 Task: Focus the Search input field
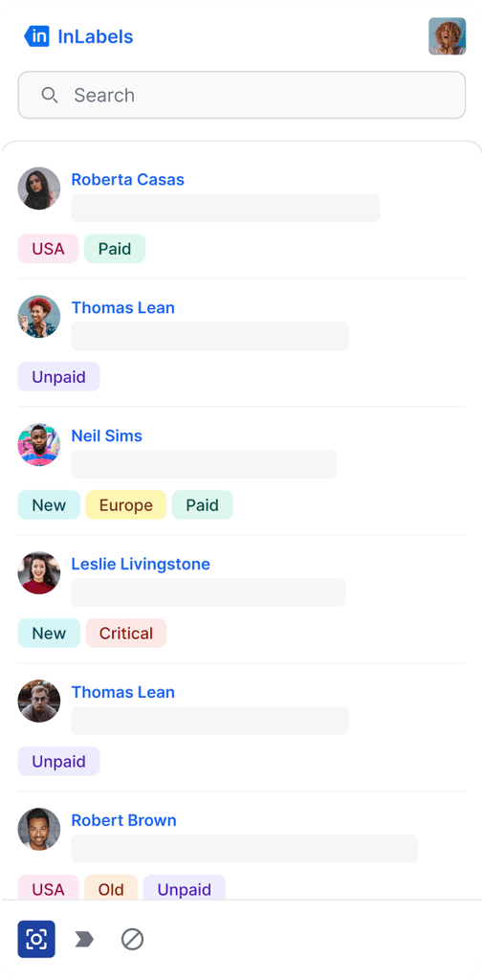click(242, 95)
